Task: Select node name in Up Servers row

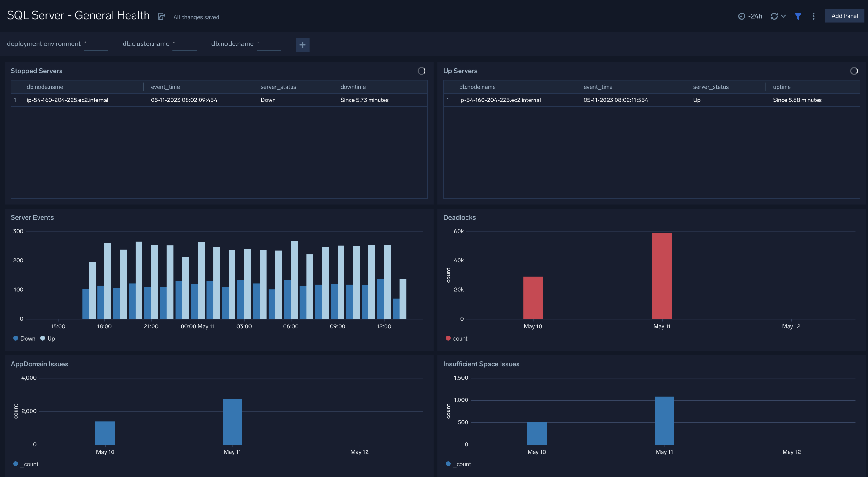Action: point(500,100)
